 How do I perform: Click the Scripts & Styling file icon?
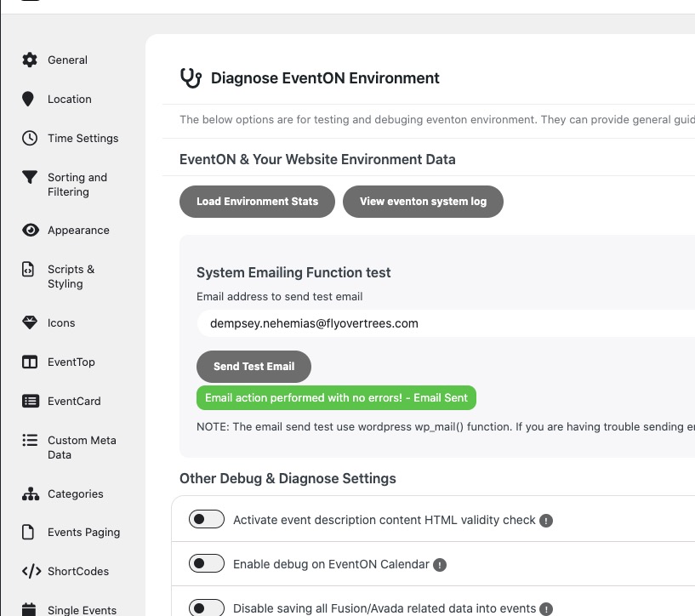29,269
